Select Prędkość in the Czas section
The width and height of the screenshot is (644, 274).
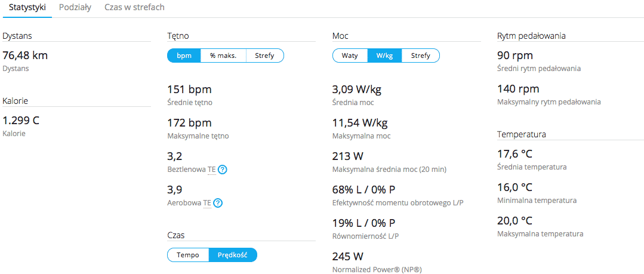coord(232,255)
